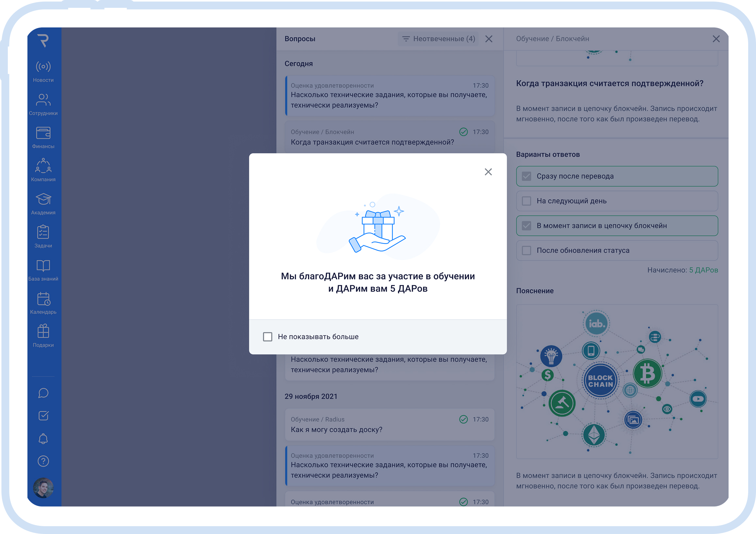Open notifications bell in the sidebar
Image resolution: width=756 pixels, height=534 pixels.
[x=43, y=439]
